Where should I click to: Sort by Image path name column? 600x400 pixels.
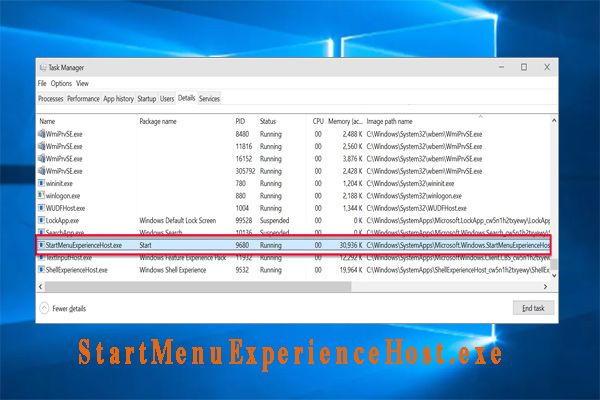click(389, 121)
